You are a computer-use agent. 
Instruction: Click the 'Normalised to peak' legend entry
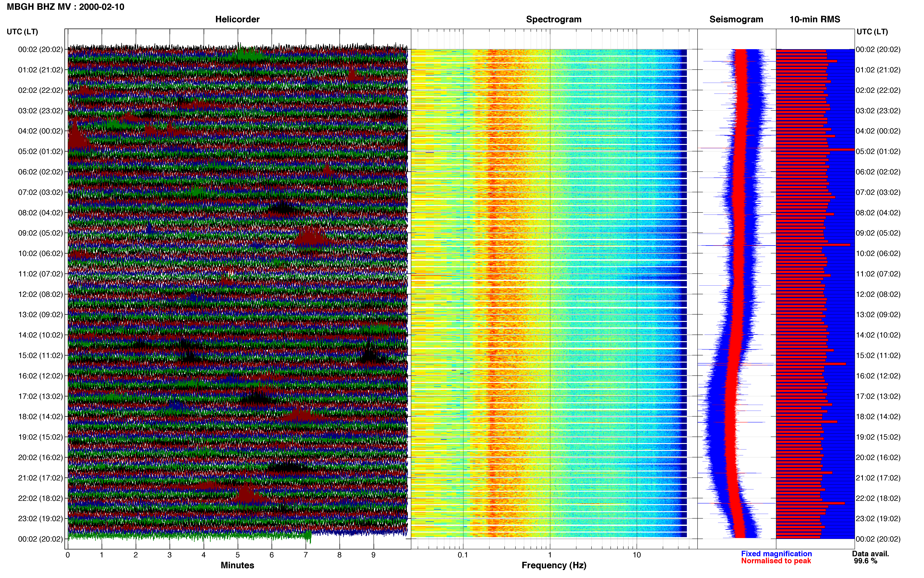[776, 561]
